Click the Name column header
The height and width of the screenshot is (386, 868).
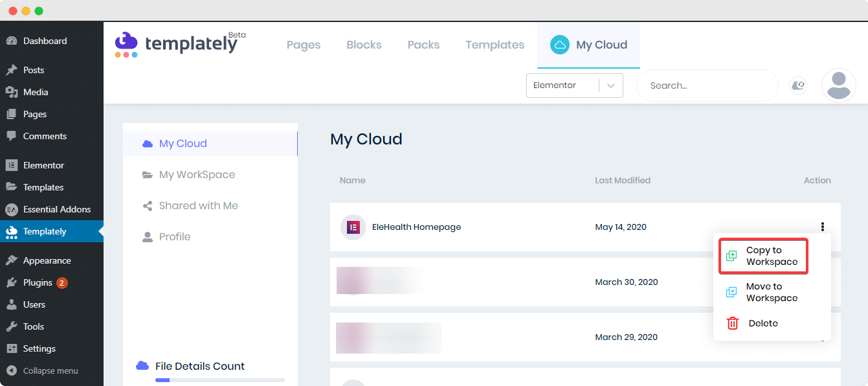[x=353, y=181]
